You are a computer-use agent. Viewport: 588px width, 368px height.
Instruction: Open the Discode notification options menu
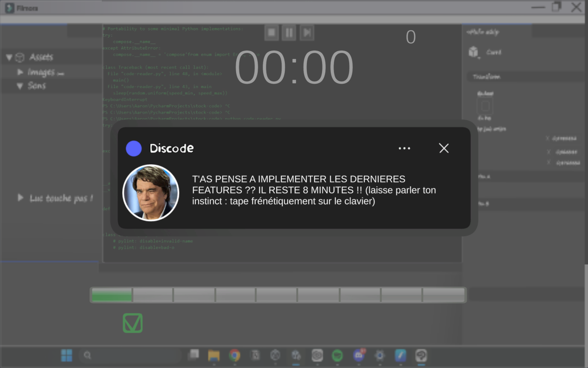pyautogui.click(x=404, y=148)
